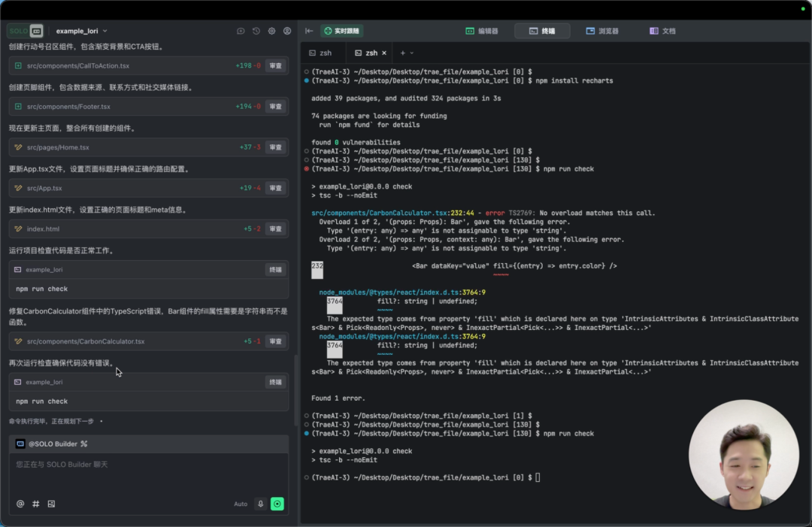The image size is (812, 527).
Task: Click the microphone voice input icon
Action: 261,504
